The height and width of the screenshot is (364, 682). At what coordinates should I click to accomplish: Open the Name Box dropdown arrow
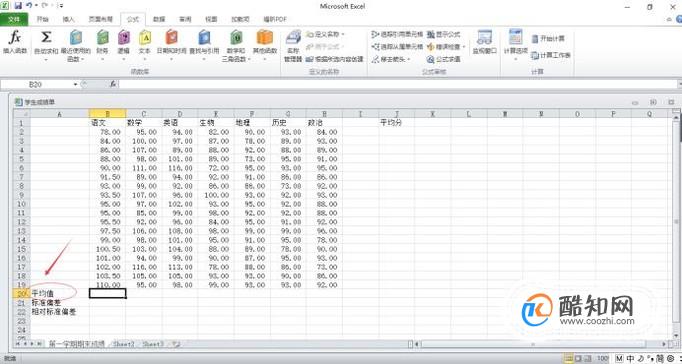tap(75, 84)
